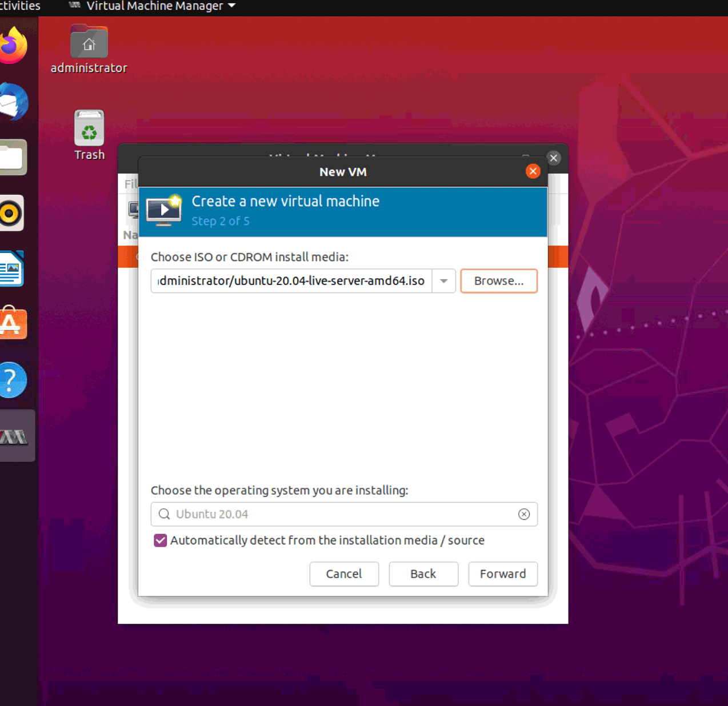Select the Virtual Machine Manager dock icon
This screenshot has width=728, height=706.
coord(13,436)
